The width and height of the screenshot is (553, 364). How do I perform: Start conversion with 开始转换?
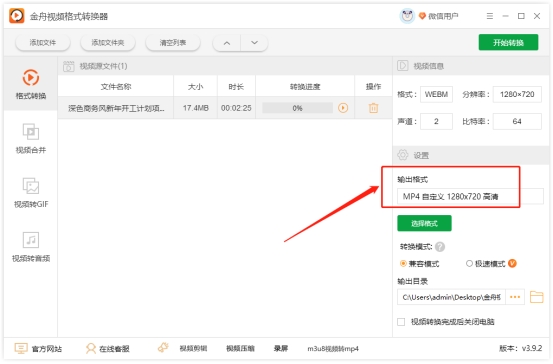point(508,43)
